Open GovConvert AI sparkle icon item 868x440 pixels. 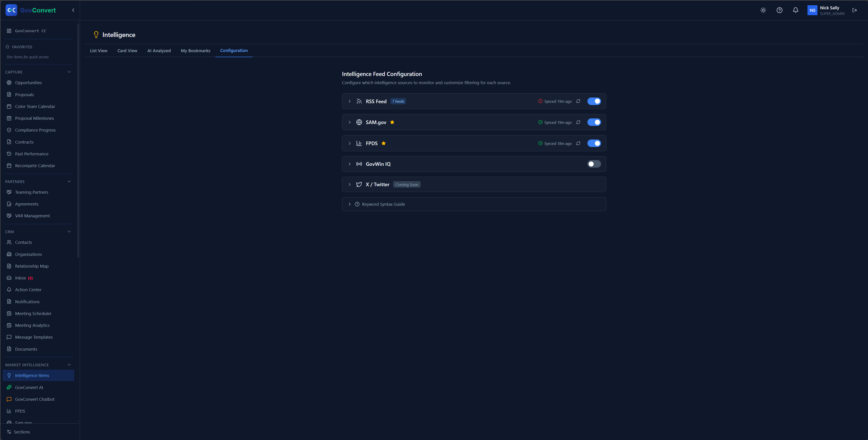(x=9, y=387)
